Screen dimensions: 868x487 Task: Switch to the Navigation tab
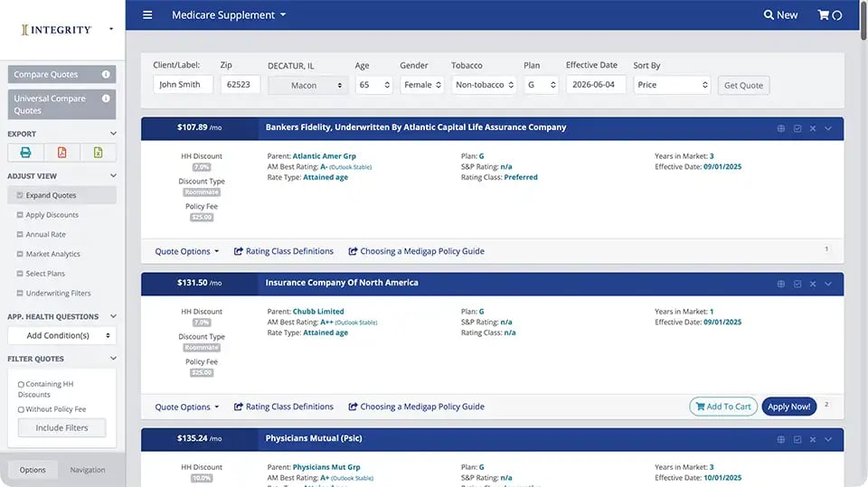click(x=88, y=470)
